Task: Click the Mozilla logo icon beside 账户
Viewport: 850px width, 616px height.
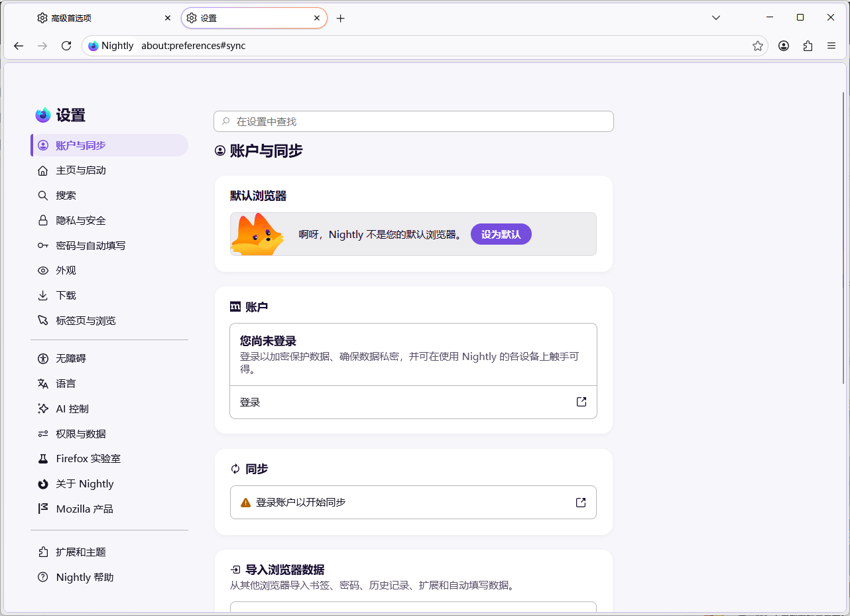Action: [x=235, y=306]
